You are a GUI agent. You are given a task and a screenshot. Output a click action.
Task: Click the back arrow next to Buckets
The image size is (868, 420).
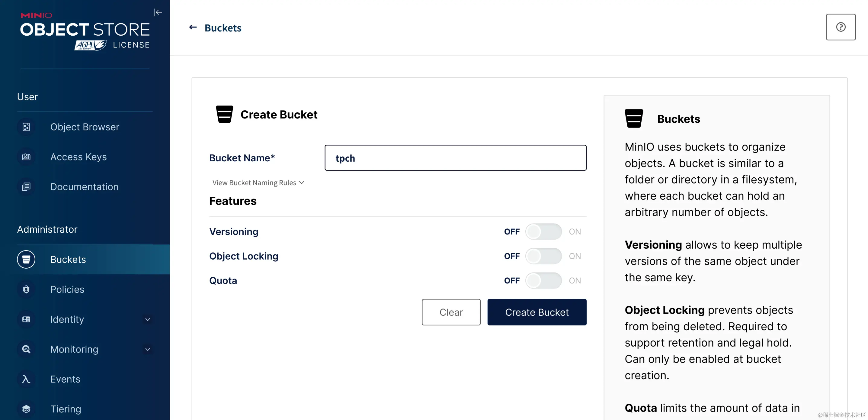pos(193,27)
